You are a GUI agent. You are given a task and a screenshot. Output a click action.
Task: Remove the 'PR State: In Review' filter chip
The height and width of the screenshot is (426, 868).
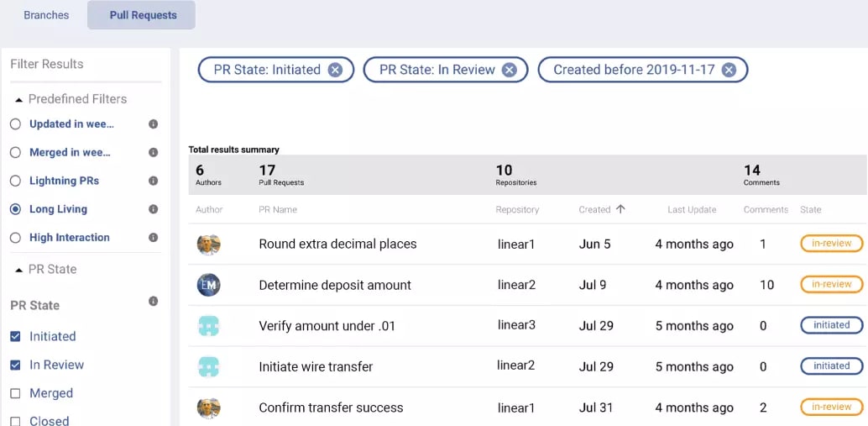click(510, 70)
